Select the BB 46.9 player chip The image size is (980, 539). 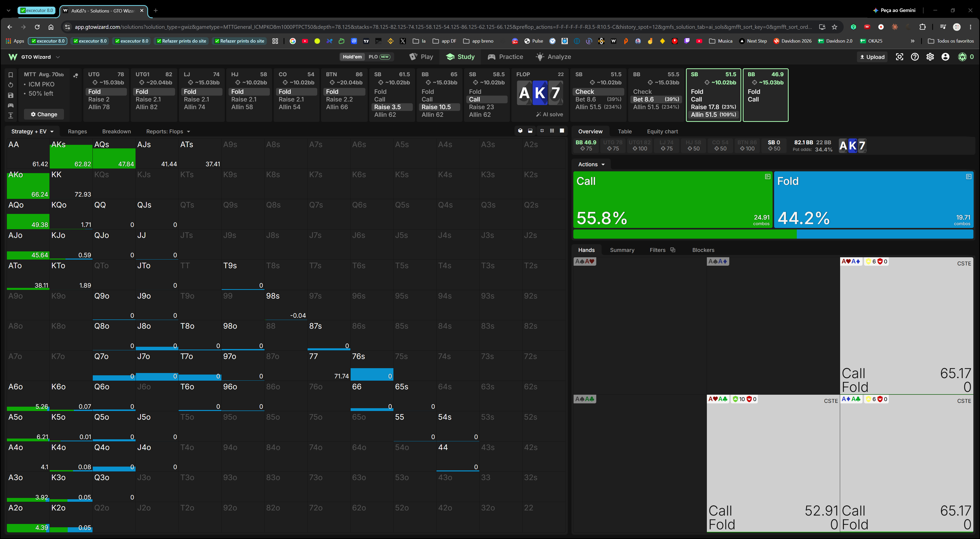[x=586, y=145]
